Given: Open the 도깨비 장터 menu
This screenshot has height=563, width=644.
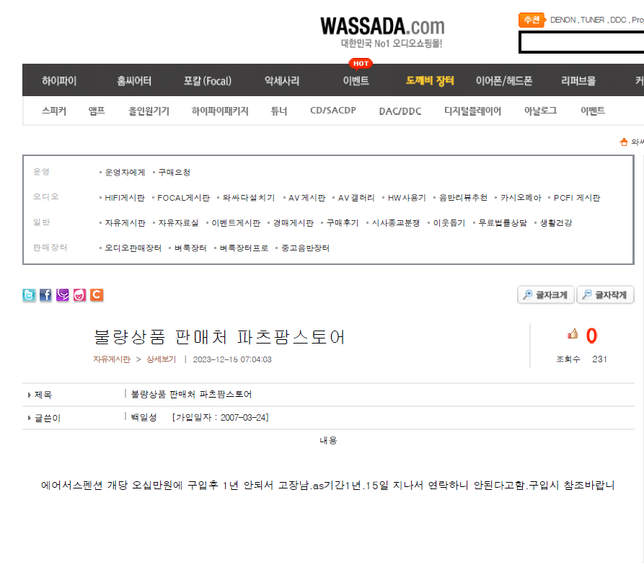Looking at the screenshot, I should click(430, 81).
